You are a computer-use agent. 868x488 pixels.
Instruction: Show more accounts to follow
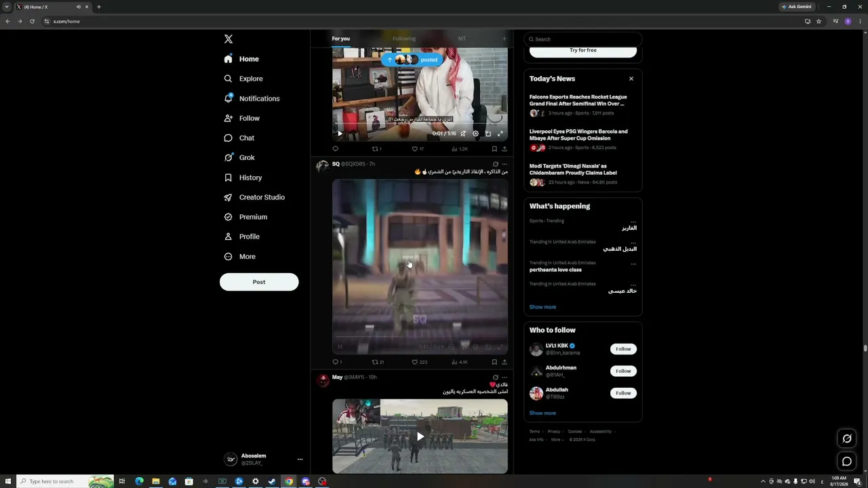542,413
